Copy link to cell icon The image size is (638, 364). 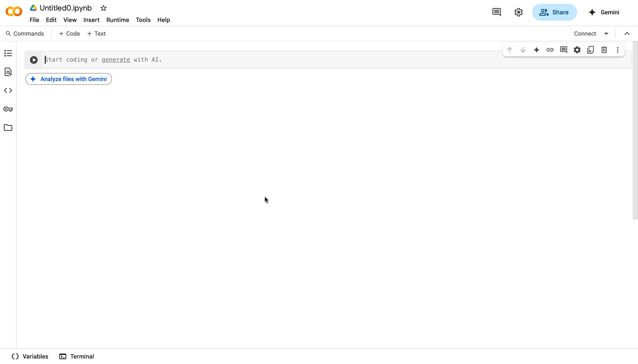550,50
